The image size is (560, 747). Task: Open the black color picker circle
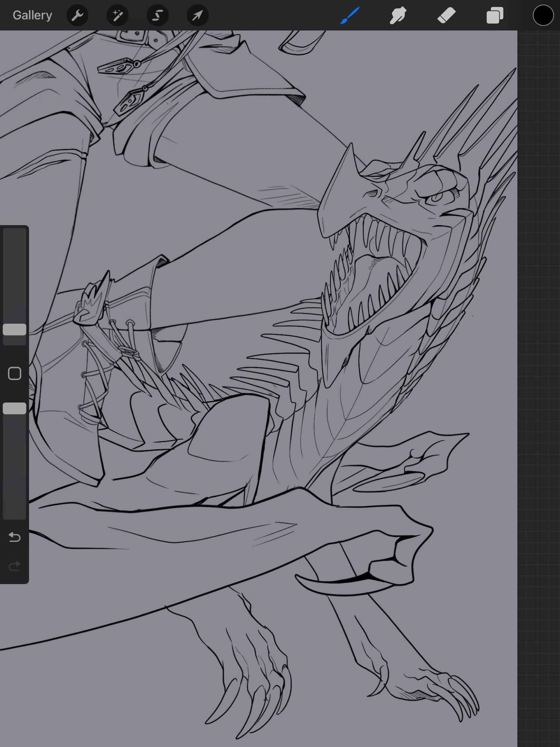[543, 15]
